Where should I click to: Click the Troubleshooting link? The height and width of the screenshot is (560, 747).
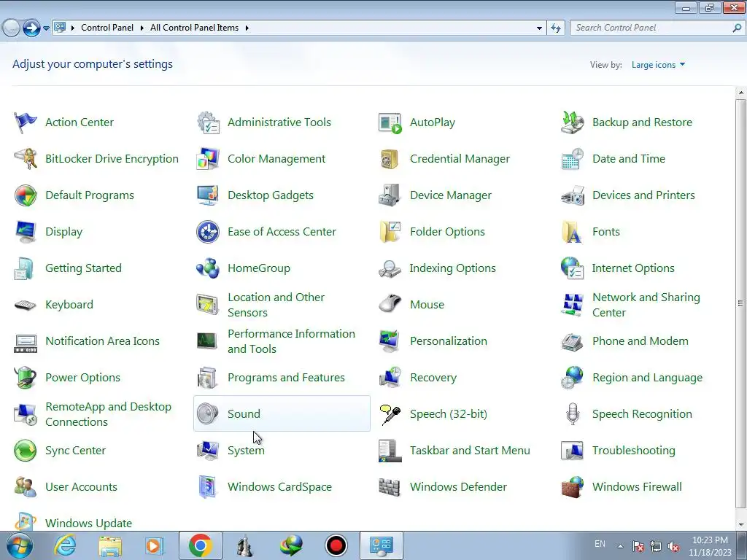pyautogui.click(x=634, y=451)
